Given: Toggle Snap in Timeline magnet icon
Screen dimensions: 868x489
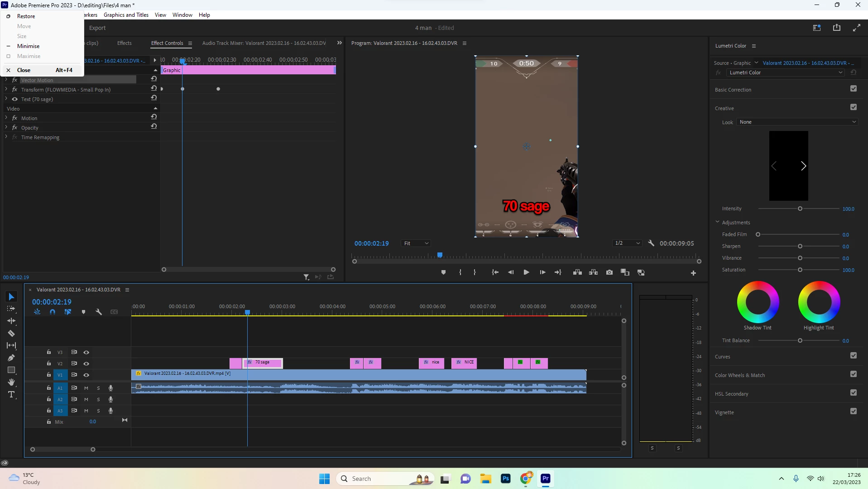Looking at the screenshot, I should (53, 312).
